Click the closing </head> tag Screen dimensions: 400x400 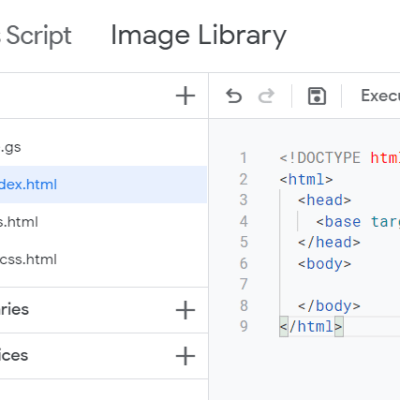pyautogui.click(x=329, y=242)
